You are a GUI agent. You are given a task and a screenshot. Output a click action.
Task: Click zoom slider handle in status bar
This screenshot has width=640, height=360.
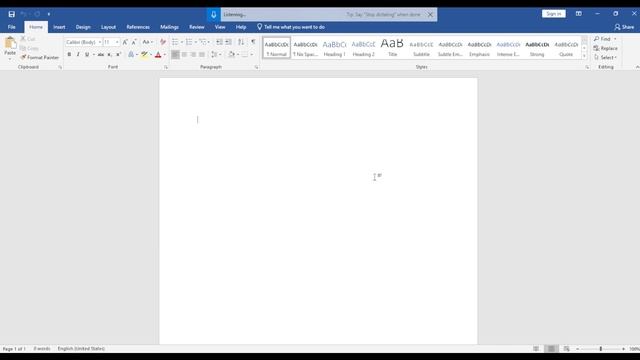point(601,349)
